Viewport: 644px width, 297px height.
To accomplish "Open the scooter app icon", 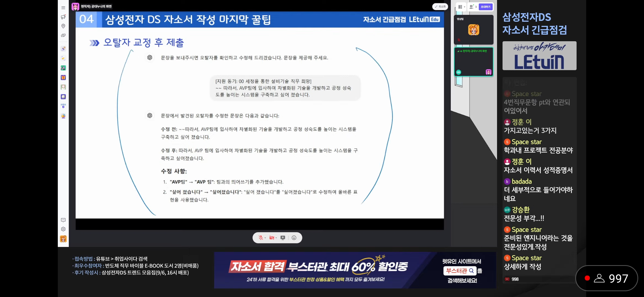I will (x=63, y=68).
